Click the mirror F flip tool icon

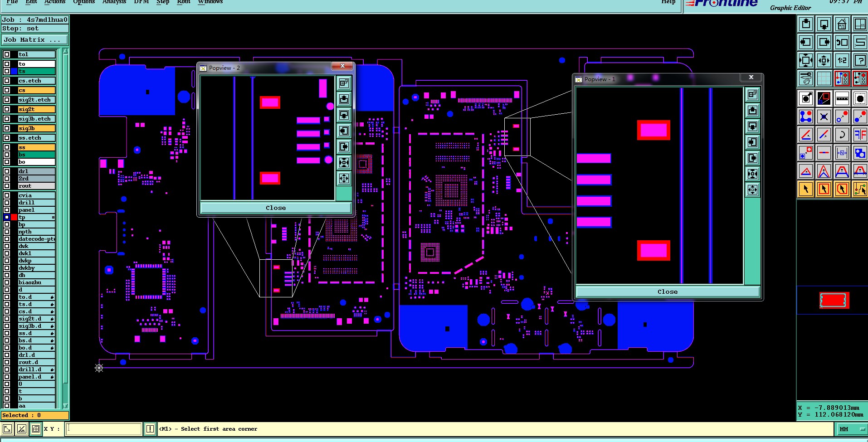click(x=860, y=135)
